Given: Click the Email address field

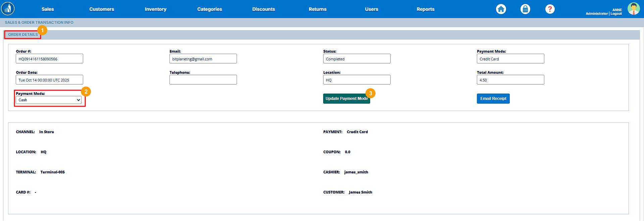Looking at the screenshot, I should [x=203, y=59].
